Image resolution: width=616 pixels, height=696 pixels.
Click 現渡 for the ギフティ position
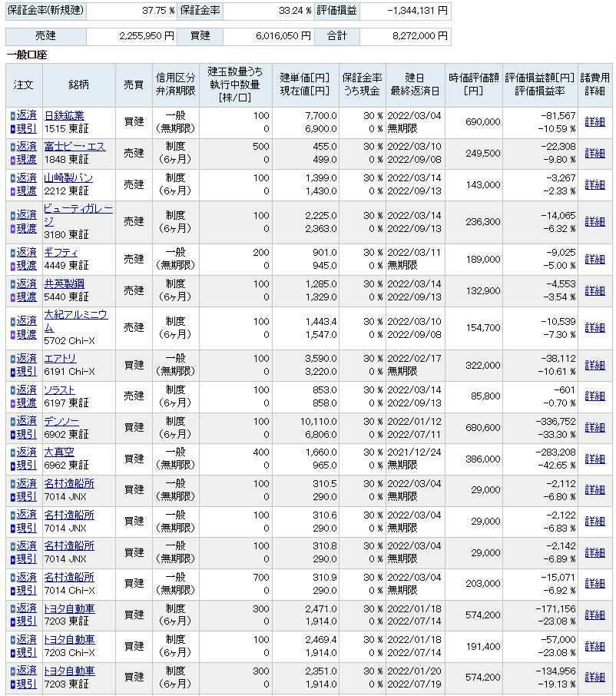click(x=27, y=266)
